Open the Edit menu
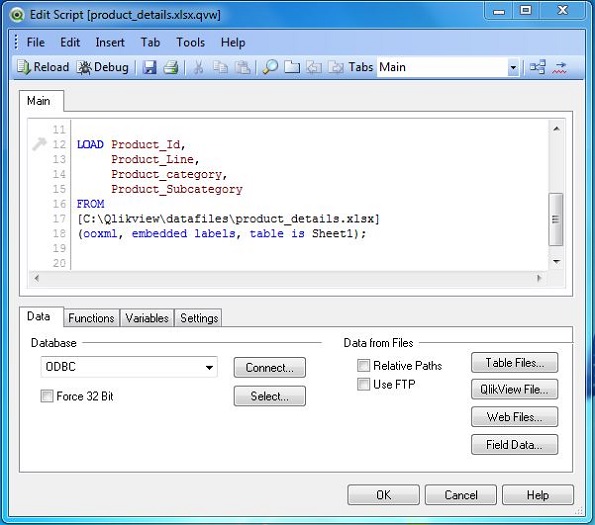The width and height of the screenshot is (595, 525). (x=70, y=42)
